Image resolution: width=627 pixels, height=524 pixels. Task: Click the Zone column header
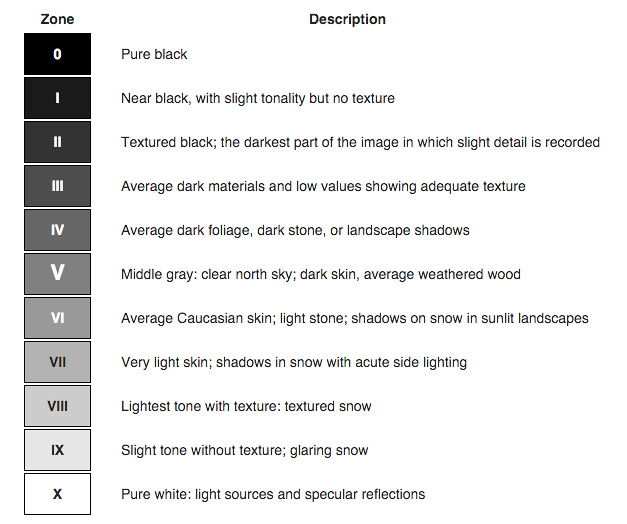pos(57,19)
